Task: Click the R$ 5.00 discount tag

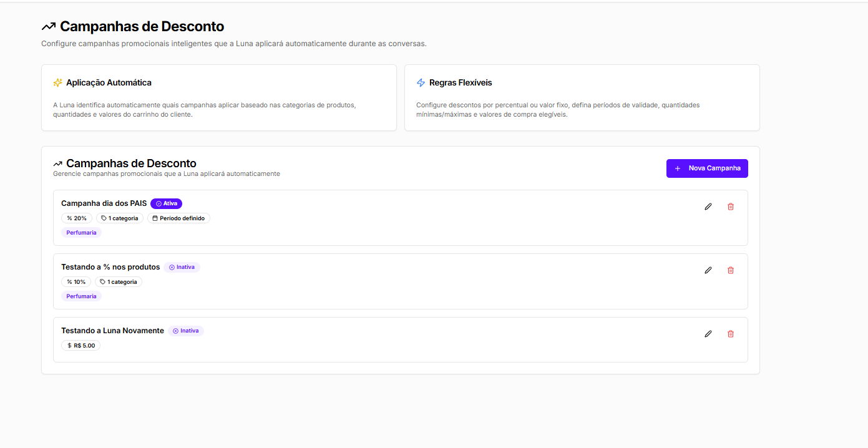Action: pos(80,346)
